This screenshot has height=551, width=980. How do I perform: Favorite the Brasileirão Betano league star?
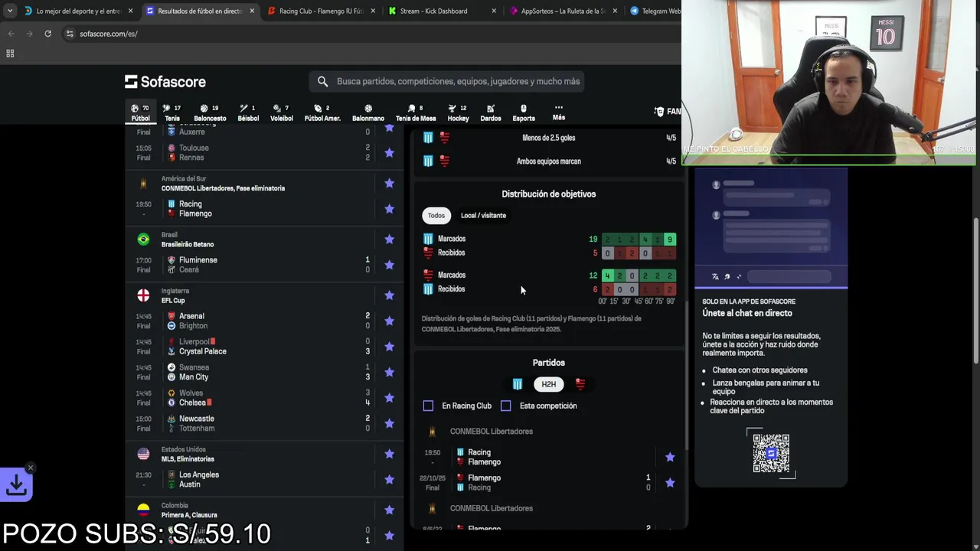click(x=389, y=240)
